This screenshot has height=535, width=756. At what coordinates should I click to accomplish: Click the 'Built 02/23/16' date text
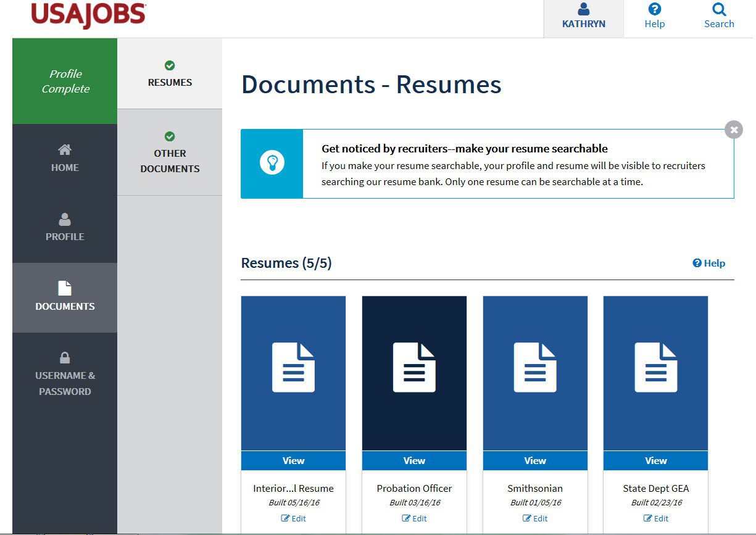pos(655,502)
